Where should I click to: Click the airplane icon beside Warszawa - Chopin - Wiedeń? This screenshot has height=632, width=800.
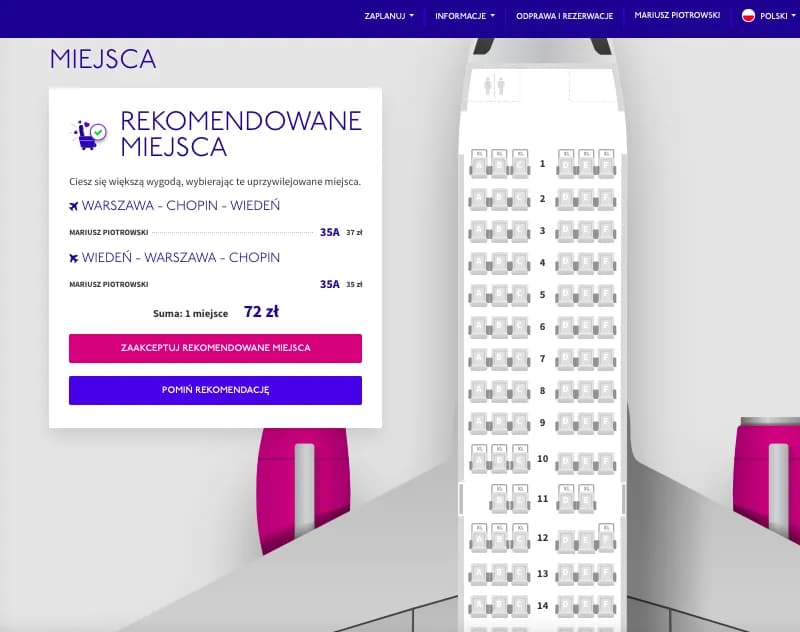click(73, 204)
